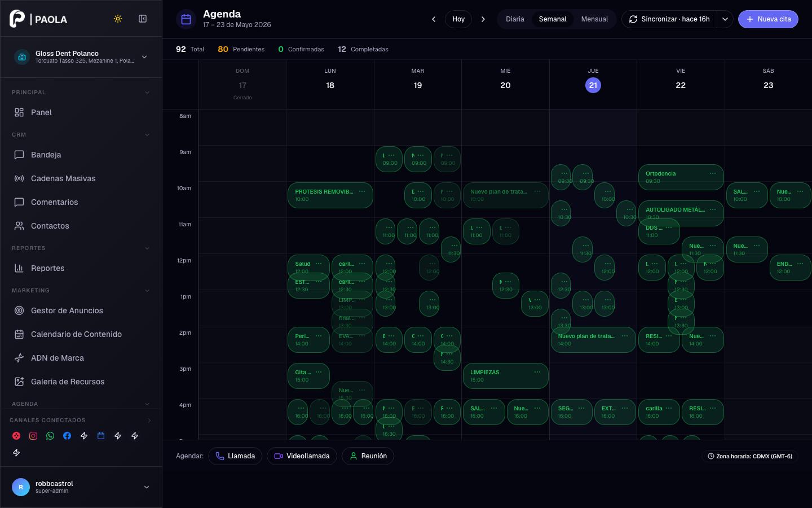812x508 pixels.
Task: Expand the Gloss Dent Polanco location selector
Action: click(81, 57)
